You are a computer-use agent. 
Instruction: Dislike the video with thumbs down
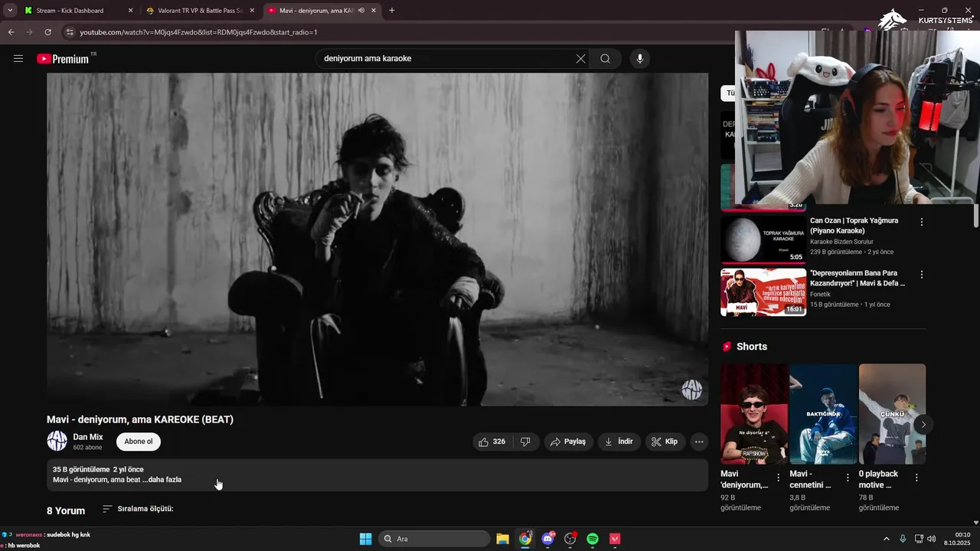[x=525, y=442]
